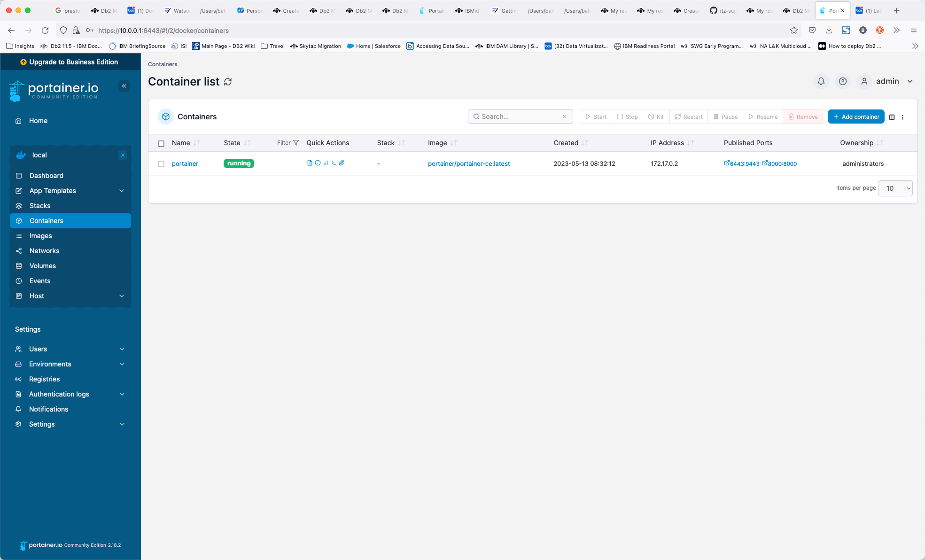Image resolution: width=925 pixels, height=560 pixels.
Task: Click the container logs icon
Action: pyautogui.click(x=309, y=163)
